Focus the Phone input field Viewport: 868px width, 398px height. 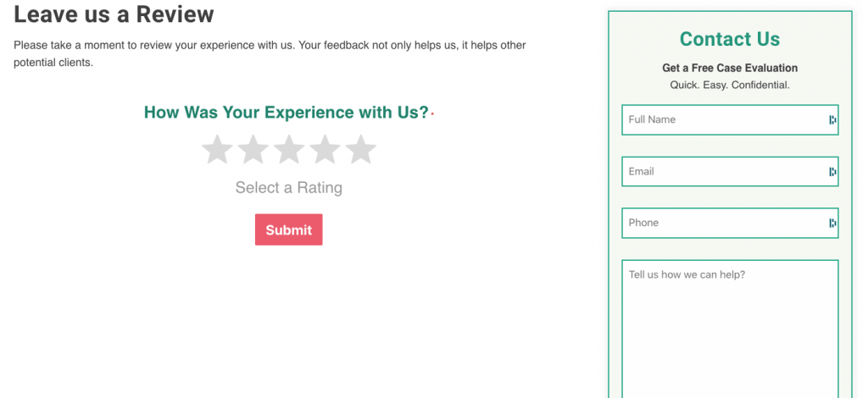click(x=730, y=223)
